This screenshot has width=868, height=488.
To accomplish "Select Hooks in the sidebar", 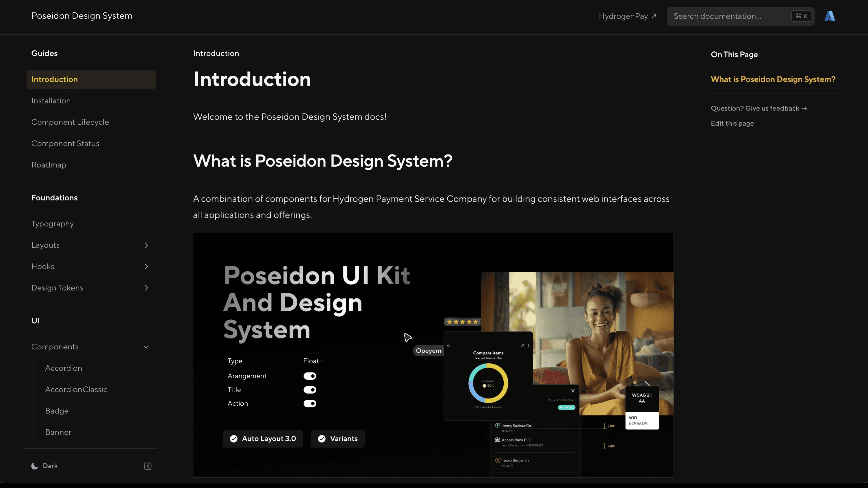I will click(43, 267).
